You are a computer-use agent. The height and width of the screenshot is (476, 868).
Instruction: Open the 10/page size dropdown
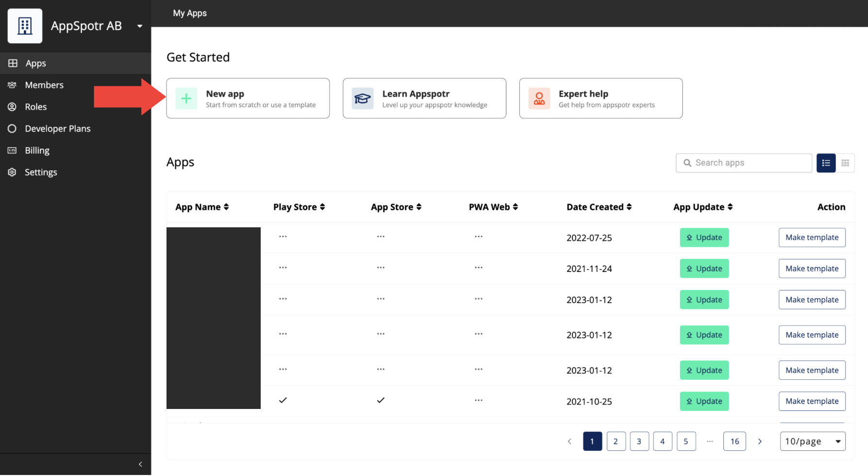pyautogui.click(x=813, y=442)
